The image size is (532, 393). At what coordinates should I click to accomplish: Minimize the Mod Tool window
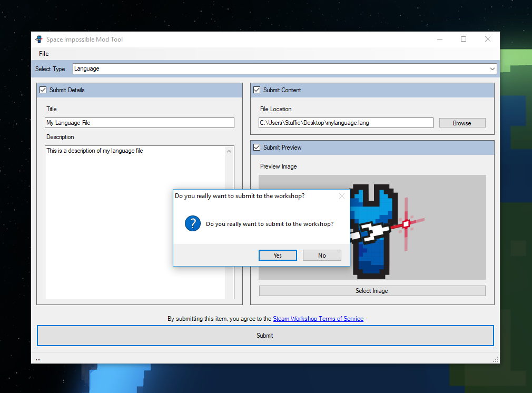coord(440,40)
